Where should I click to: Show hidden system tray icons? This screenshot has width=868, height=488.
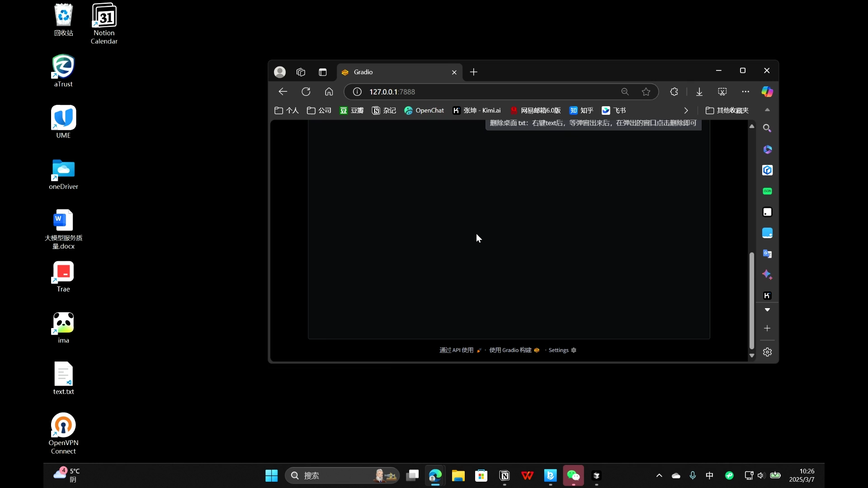coord(659,475)
